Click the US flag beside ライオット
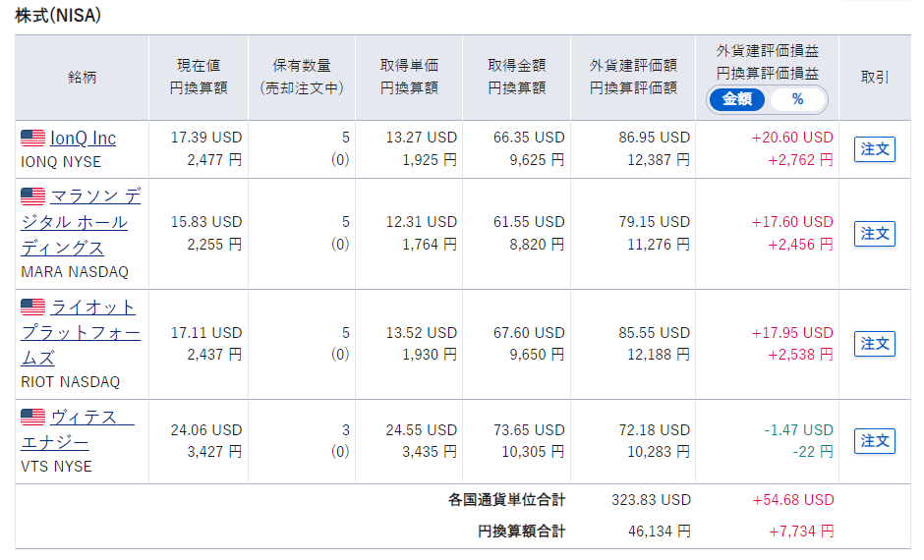This screenshot has height=560, width=924. (33, 308)
